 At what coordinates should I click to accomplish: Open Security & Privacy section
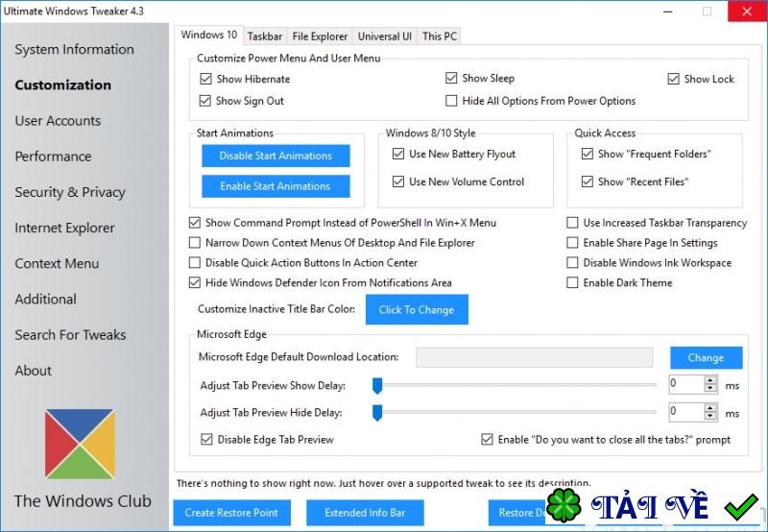click(x=70, y=192)
